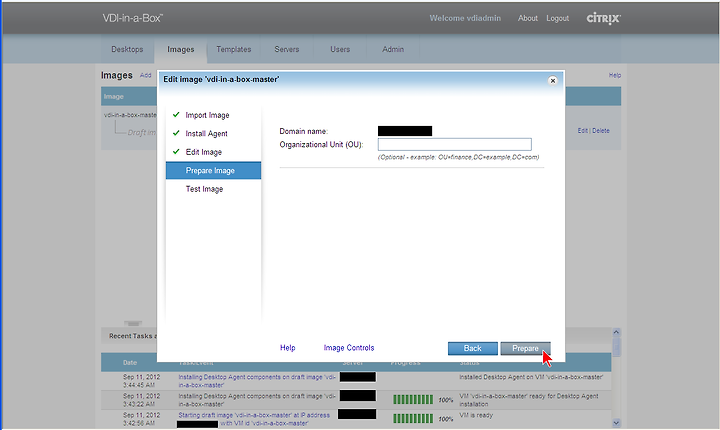The image size is (720, 430).
Task: Close the Edit image dialog
Action: point(552,80)
